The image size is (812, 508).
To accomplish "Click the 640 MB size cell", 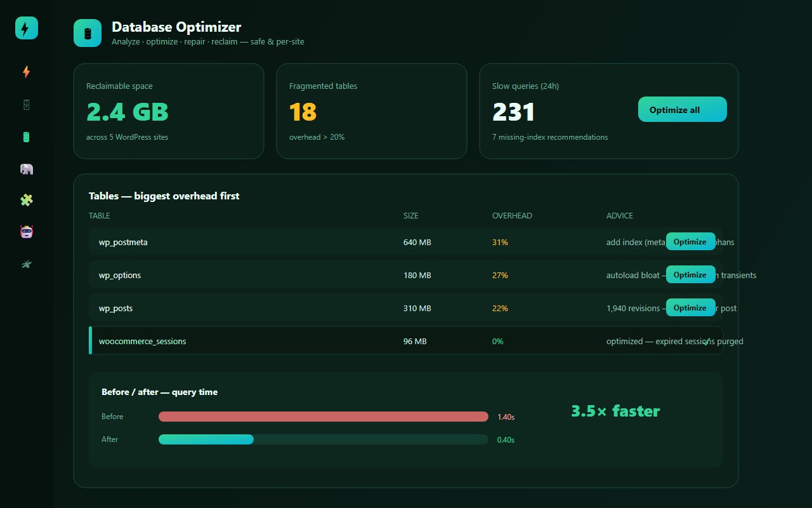I will (x=417, y=242).
